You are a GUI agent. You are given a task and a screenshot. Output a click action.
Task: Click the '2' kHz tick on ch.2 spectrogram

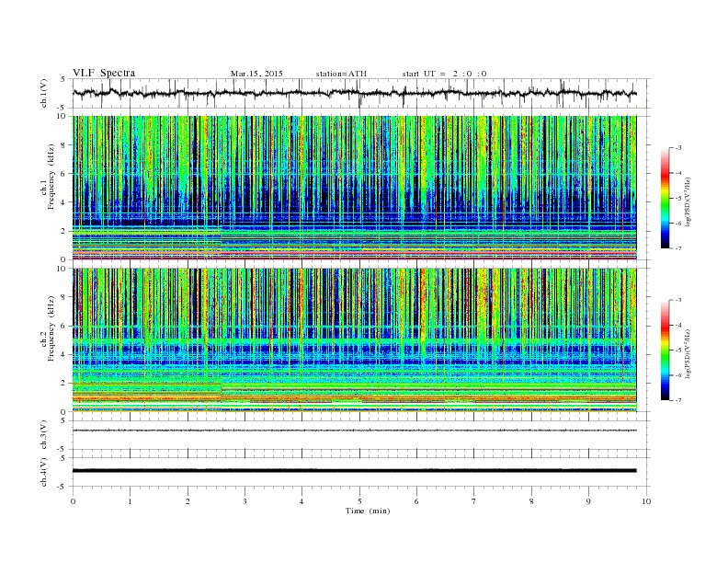64,384
